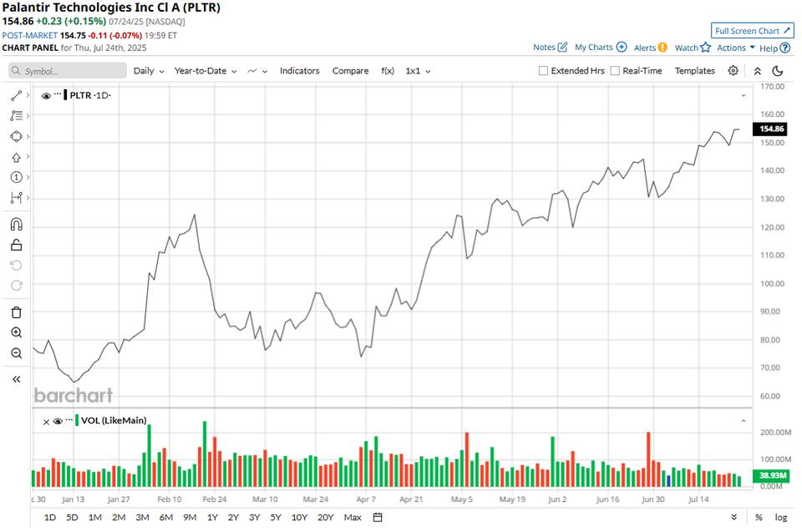This screenshot has height=532, width=802.
Task: Toggle dark mode moon icon
Action: click(x=778, y=71)
